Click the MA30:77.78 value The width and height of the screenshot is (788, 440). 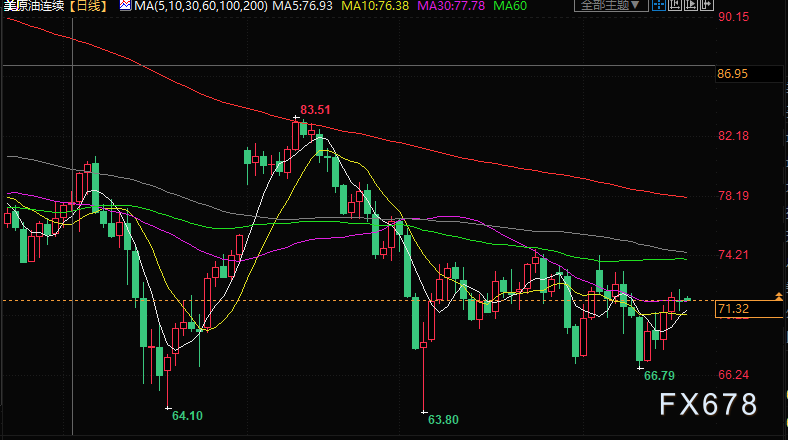(451, 6)
